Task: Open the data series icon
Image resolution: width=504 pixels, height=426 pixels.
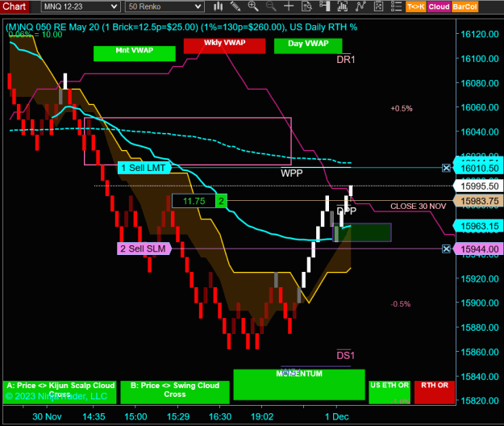Action: [x=343, y=6]
